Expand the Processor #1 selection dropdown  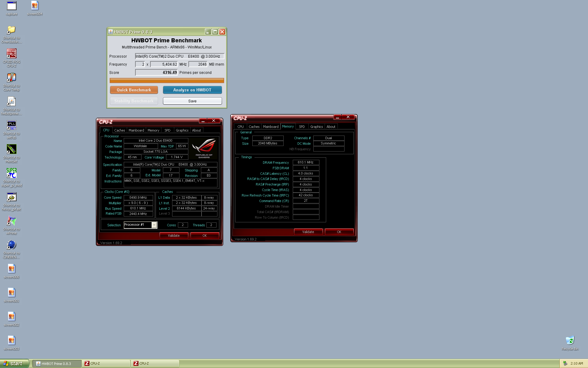click(x=154, y=225)
